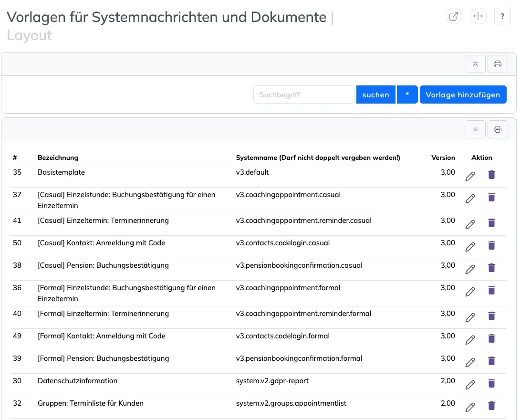Select v3.coachingappointment.reminder.formal text

click(x=303, y=314)
